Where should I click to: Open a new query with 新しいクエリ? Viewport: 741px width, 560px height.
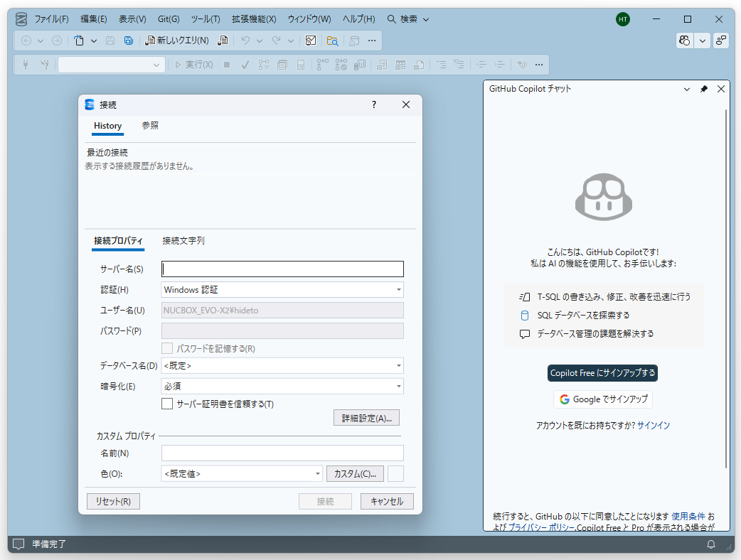click(178, 41)
